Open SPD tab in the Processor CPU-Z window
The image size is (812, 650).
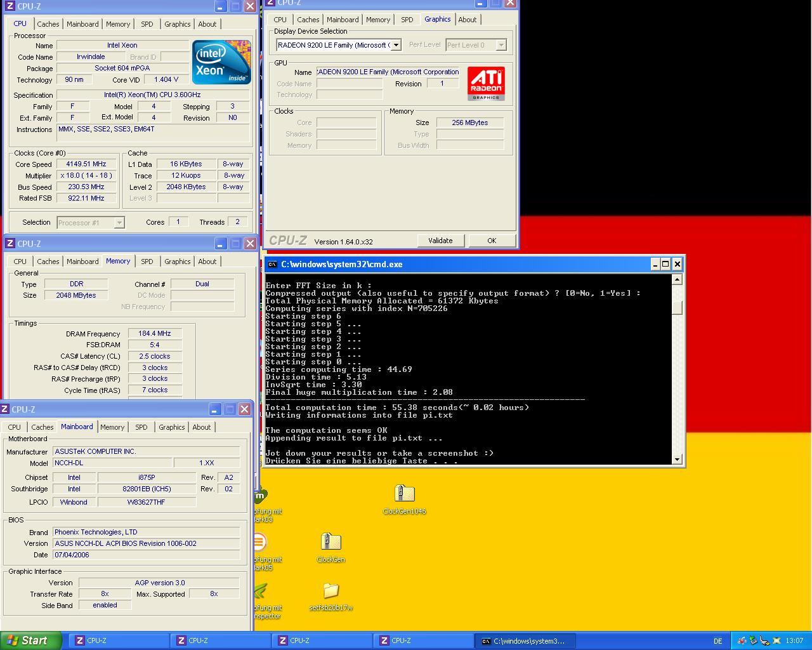[x=147, y=24]
